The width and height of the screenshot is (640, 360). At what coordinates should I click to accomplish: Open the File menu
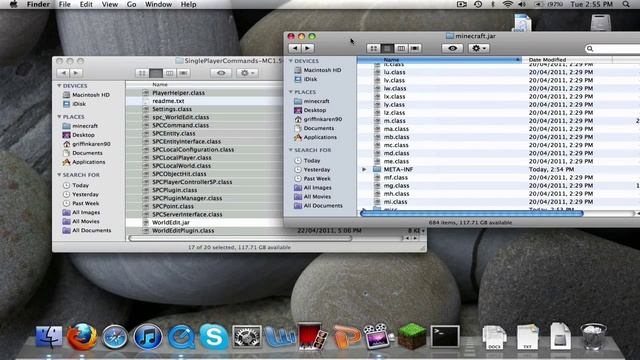coord(64,4)
